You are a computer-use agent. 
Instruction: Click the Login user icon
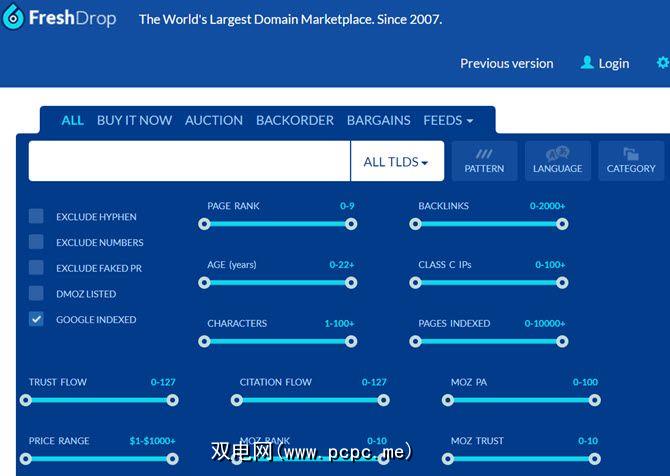[x=587, y=62]
